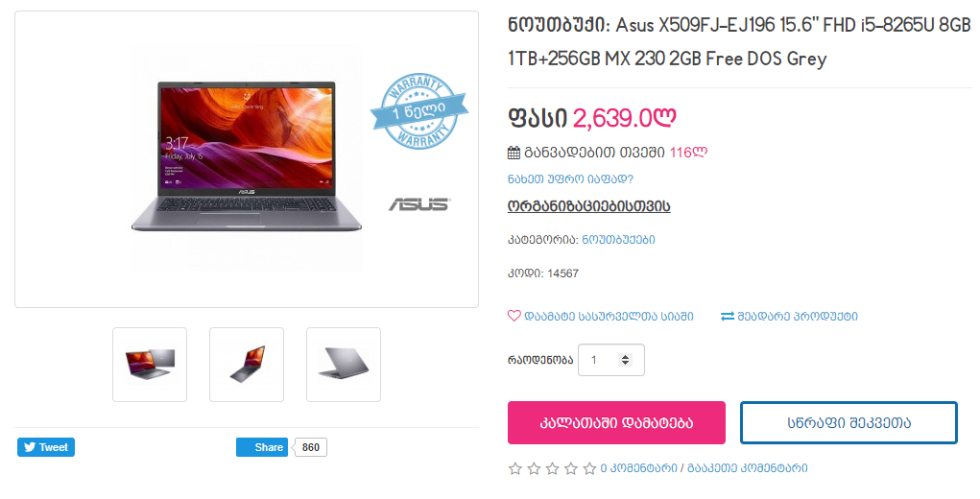Increase quantity with stepper up arrow
Viewport: 980px width, 499px height.
[x=625, y=357]
